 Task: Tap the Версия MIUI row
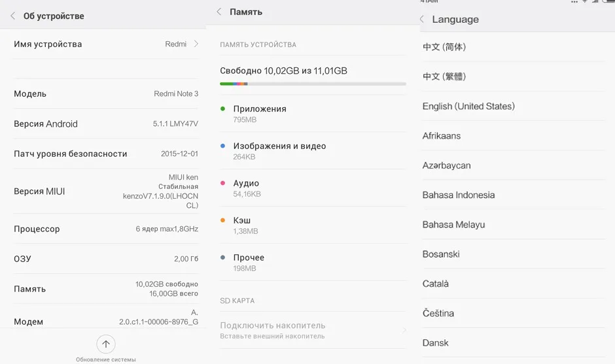106,191
